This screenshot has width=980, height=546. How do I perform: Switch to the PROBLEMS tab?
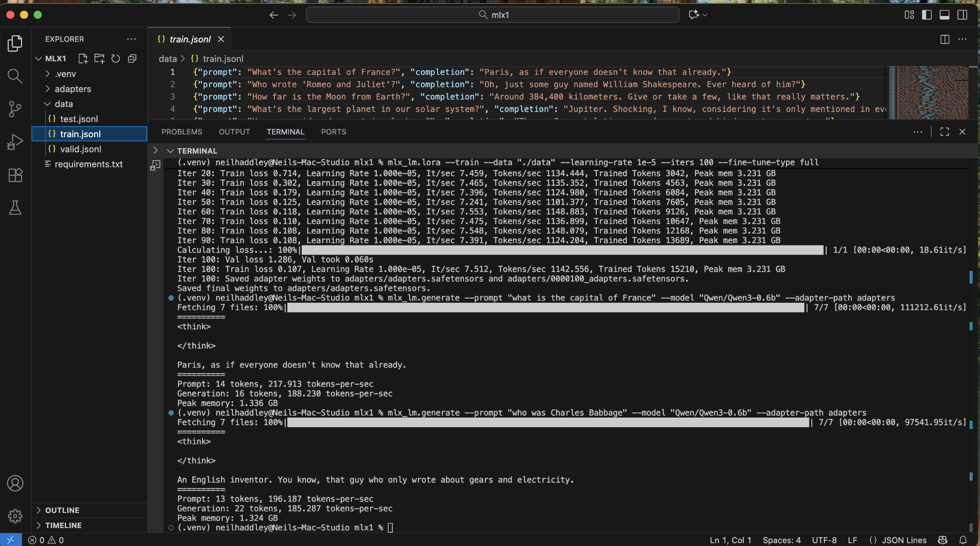pyautogui.click(x=182, y=132)
